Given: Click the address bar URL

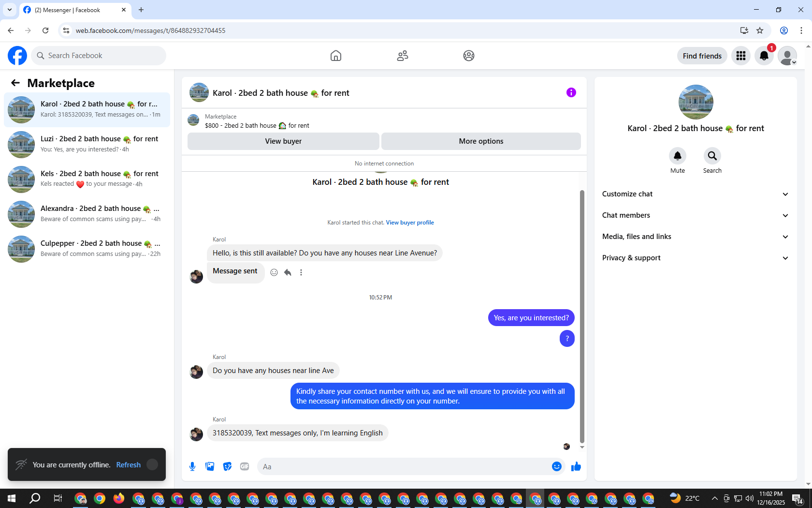Looking at the screenshot, I should point(151,30).
